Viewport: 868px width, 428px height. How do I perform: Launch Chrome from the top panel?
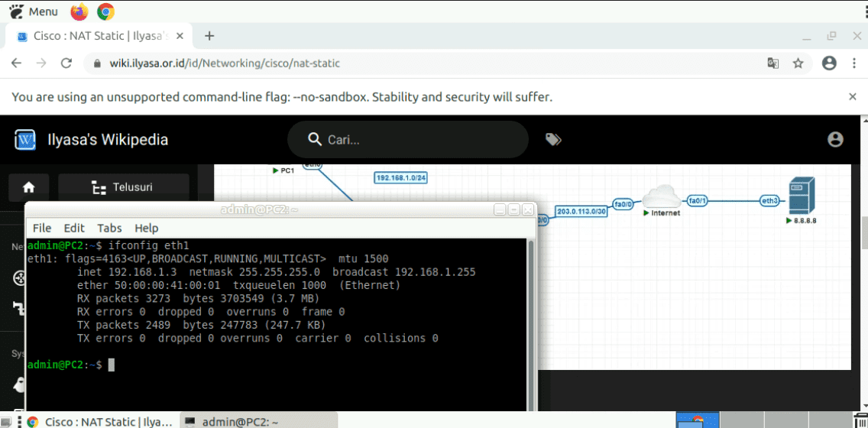tap(105, 11)
